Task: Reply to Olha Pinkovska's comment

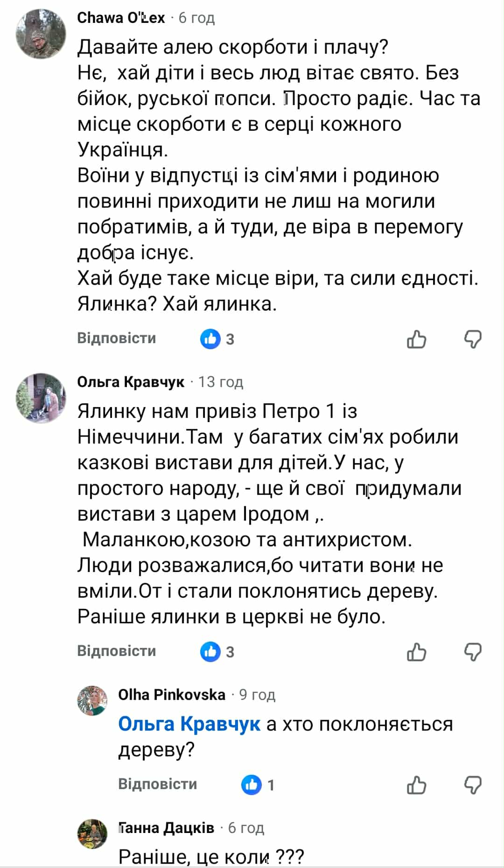Action: click(x=157, y=784)
